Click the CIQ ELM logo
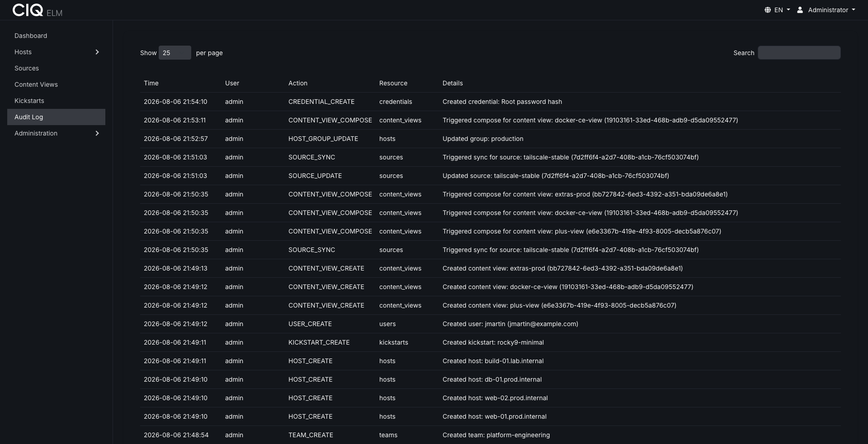This screenshot has width=868, height=444. [x=38, y=10]
